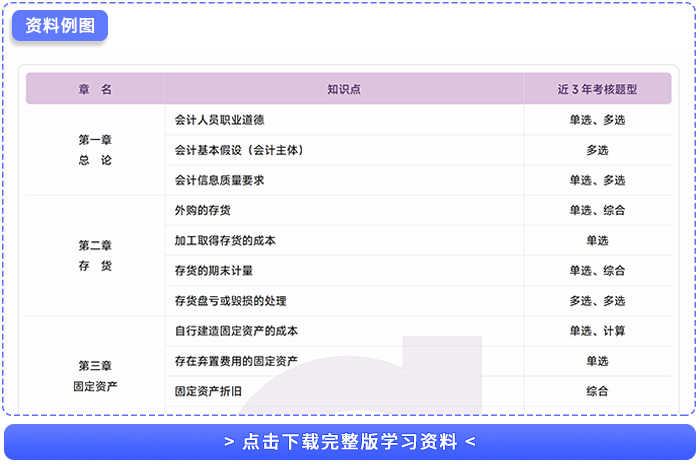
Task: Click the 会计信息质量要求 knowledge point
Action: (219, 180)
